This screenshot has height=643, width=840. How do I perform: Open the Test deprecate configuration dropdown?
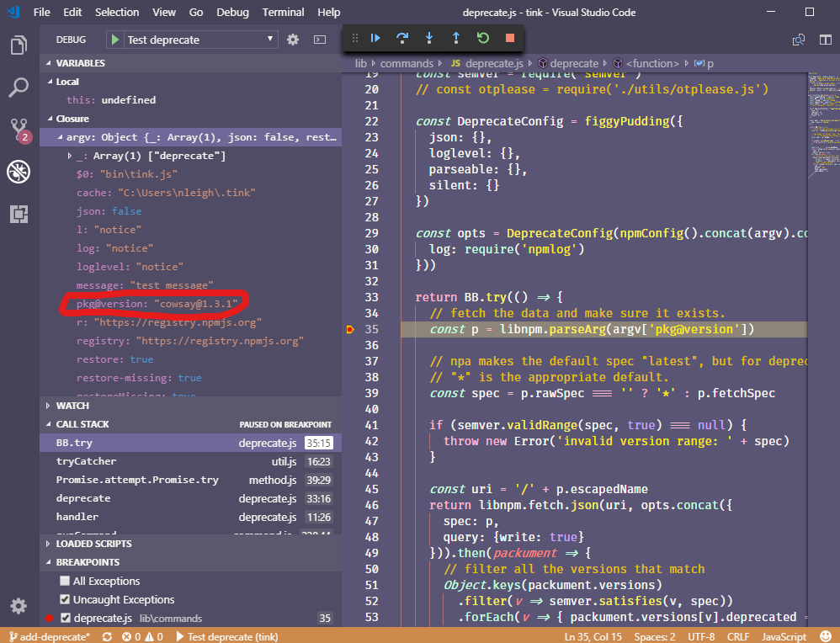pos(201,40)
